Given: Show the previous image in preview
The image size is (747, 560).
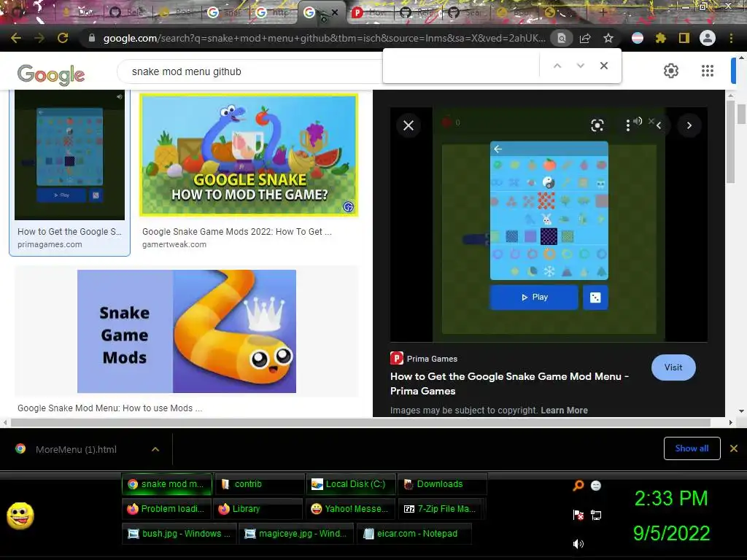Looking at the screenshot, I should pos(659,125).
